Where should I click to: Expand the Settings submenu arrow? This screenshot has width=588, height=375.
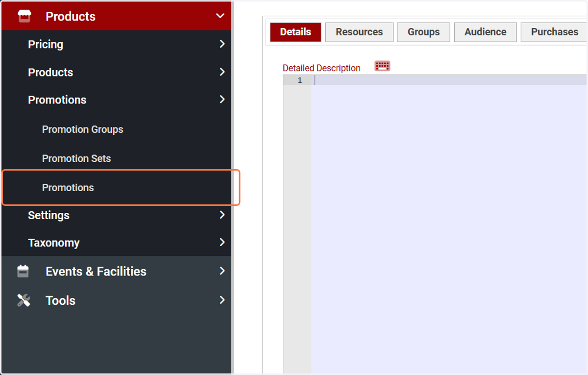(222, 215)
